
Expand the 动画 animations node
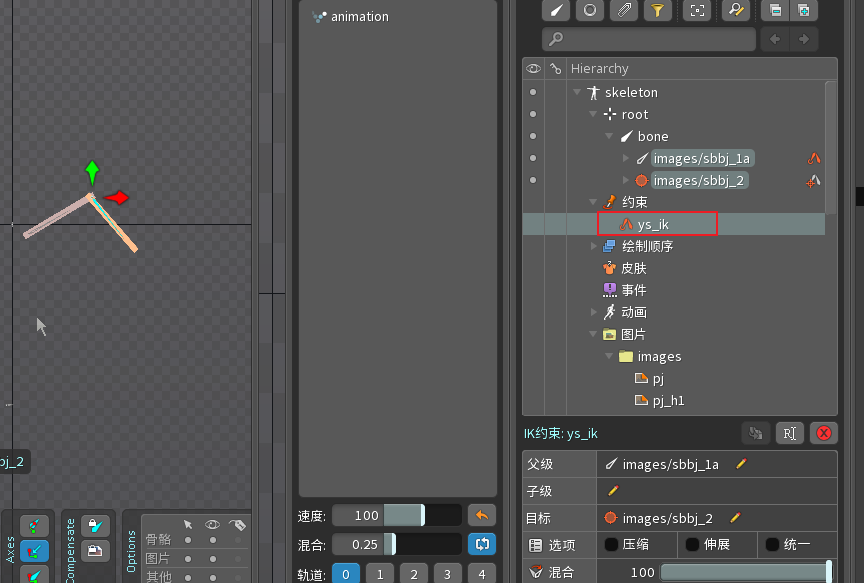tap(594, 312)
